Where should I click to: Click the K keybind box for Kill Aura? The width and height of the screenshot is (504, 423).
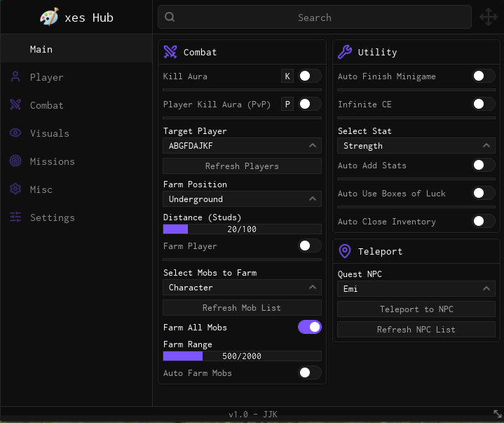[x=287, y=76]
